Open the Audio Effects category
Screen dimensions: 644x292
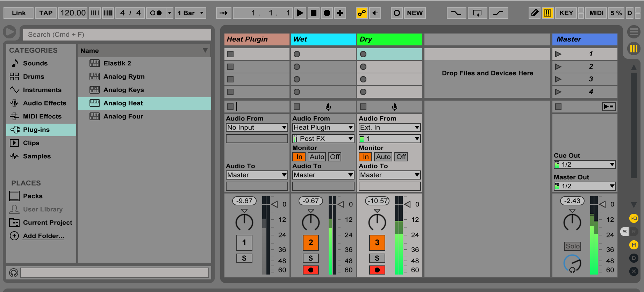point(44,103)
